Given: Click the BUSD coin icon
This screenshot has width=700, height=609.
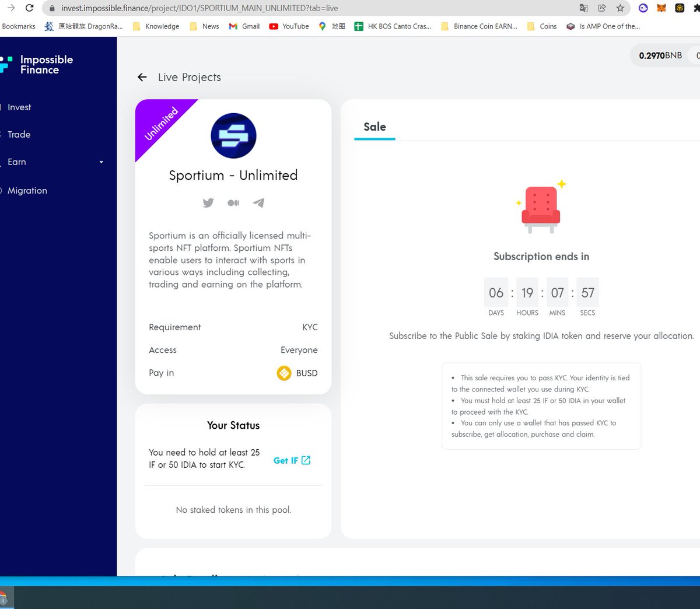Looking at the screenshot, I should pos(284,373).
